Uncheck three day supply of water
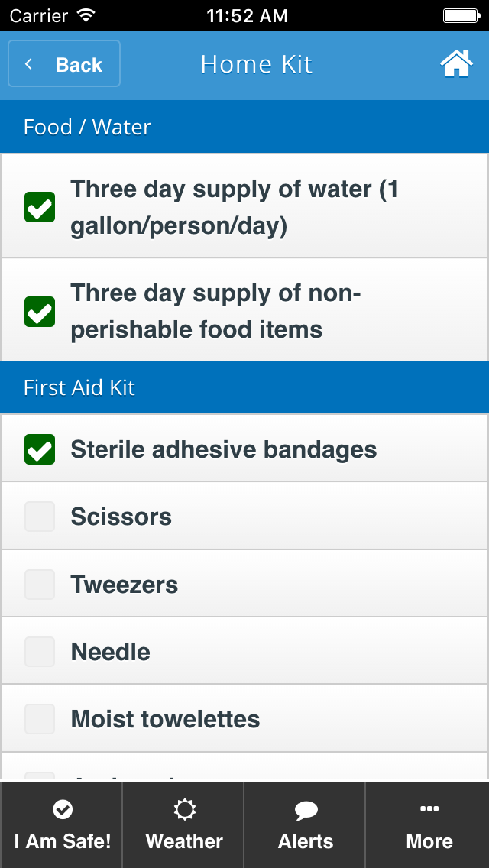This screenshot has width=489, height=868. click(40, 207)
